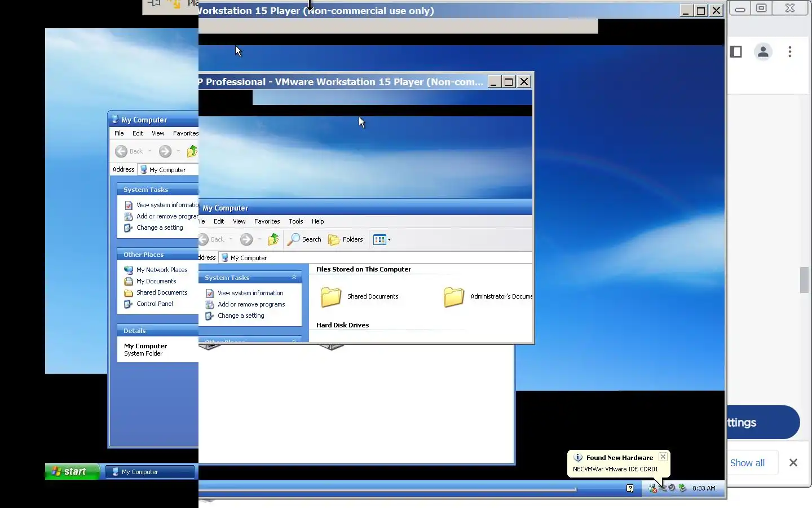Dismiss the downloads bar with X
Image resolution: width=812 pixels, height=508 pixels.
793,463
